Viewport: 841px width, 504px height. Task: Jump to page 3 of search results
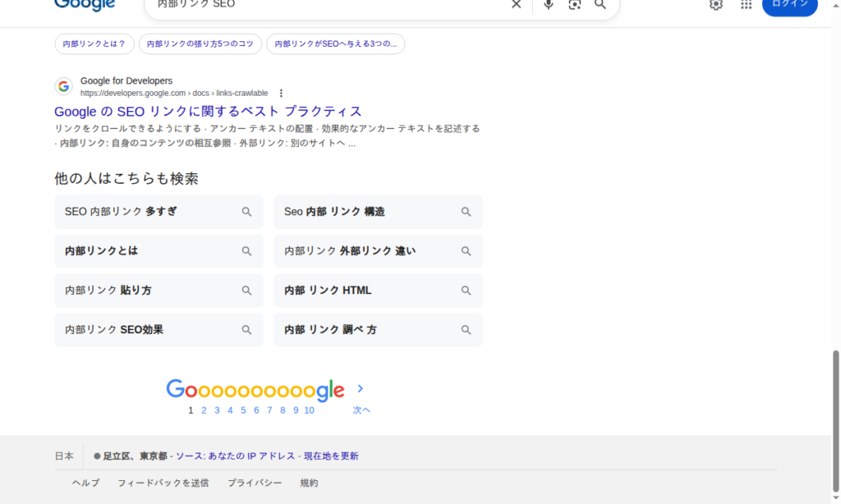point(216,410)
